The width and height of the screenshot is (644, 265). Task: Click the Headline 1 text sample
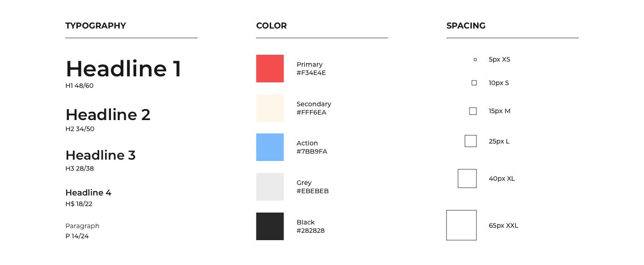point(123,69)
